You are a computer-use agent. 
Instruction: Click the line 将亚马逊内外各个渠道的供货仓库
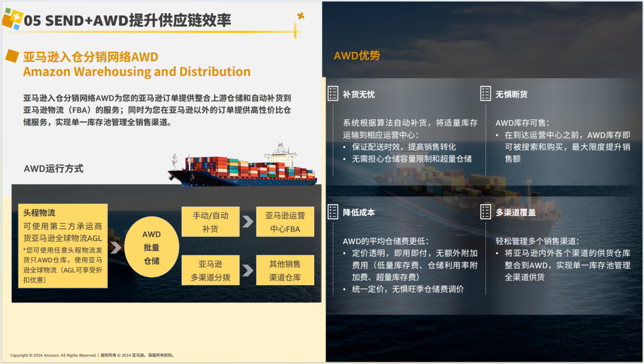coord(567,253)
